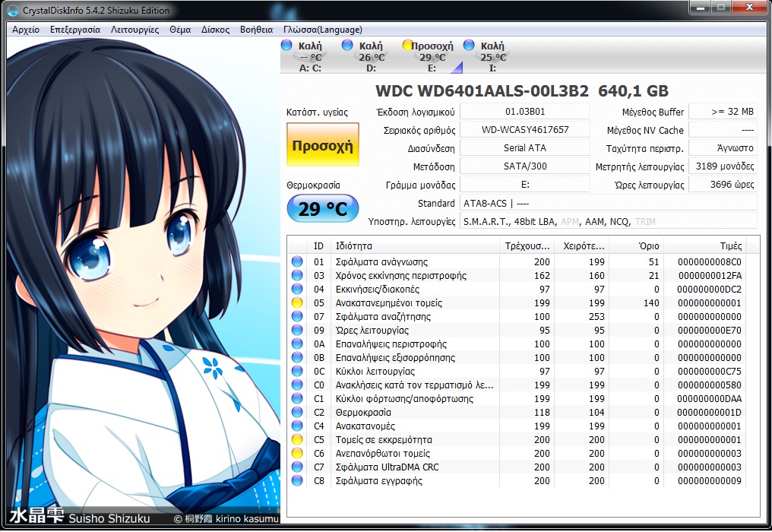Click the 29 °C temperature button
Screen dimensions: 772x532
point(322,208)
